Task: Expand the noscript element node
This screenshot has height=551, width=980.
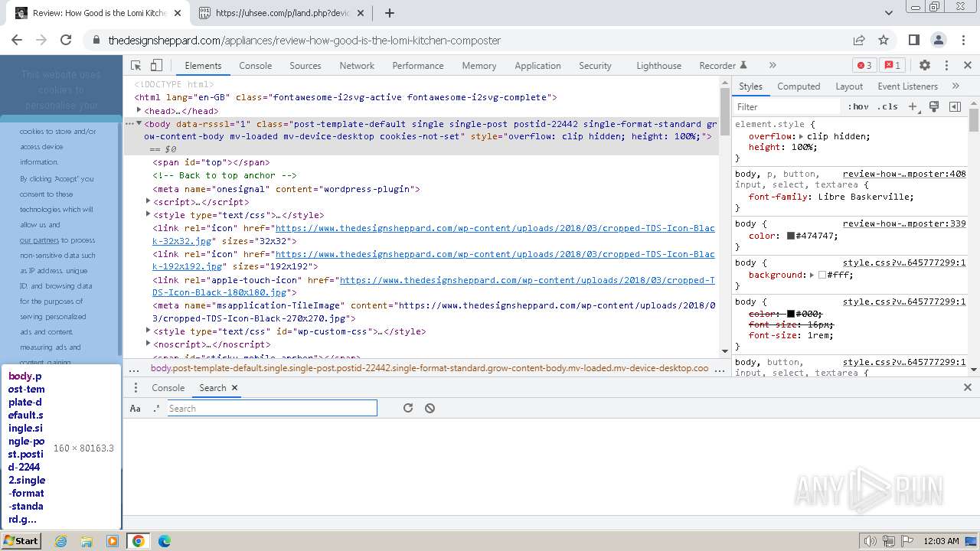Action: (x=149, y=344)
